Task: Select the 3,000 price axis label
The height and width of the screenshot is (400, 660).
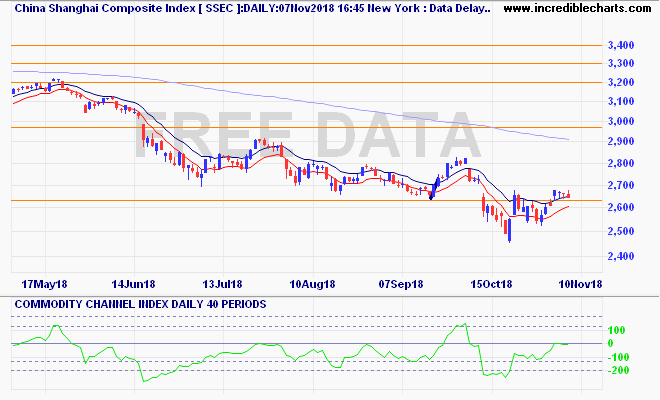Action: (621, 122)
